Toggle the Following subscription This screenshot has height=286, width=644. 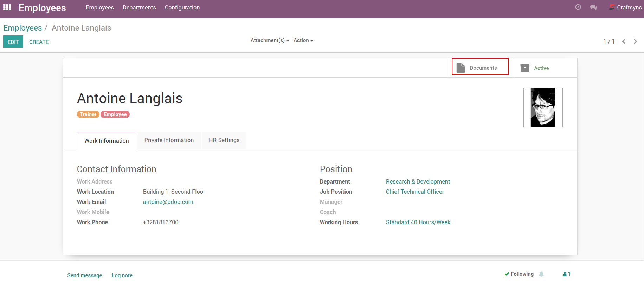point(519,274)
